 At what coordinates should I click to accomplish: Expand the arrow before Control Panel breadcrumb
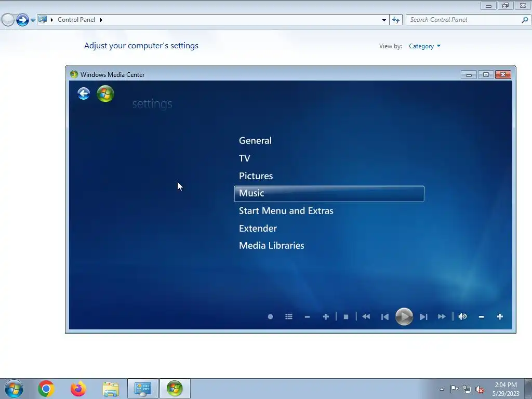pos(52,20)
